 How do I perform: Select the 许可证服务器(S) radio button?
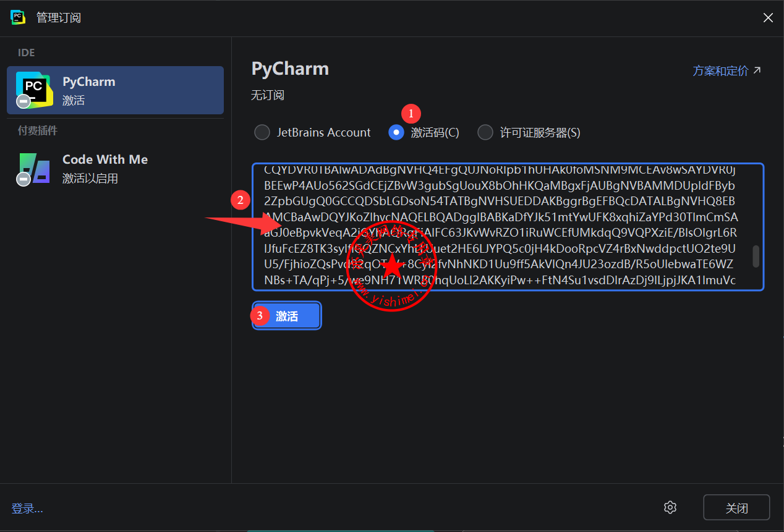(485, 132)
